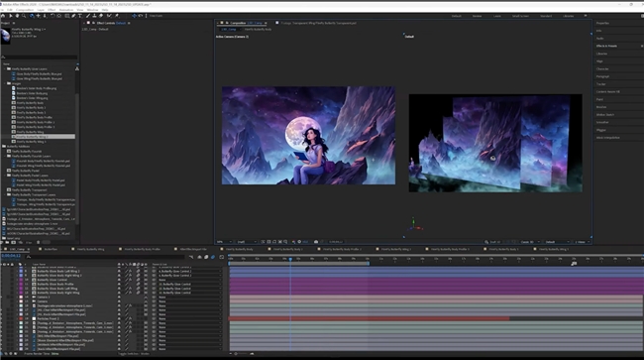The height and width of the screenshot is (360, 644).
Task: Collapse Firefly Butterfly Glow Layers folder
Action: coord(5,69)
